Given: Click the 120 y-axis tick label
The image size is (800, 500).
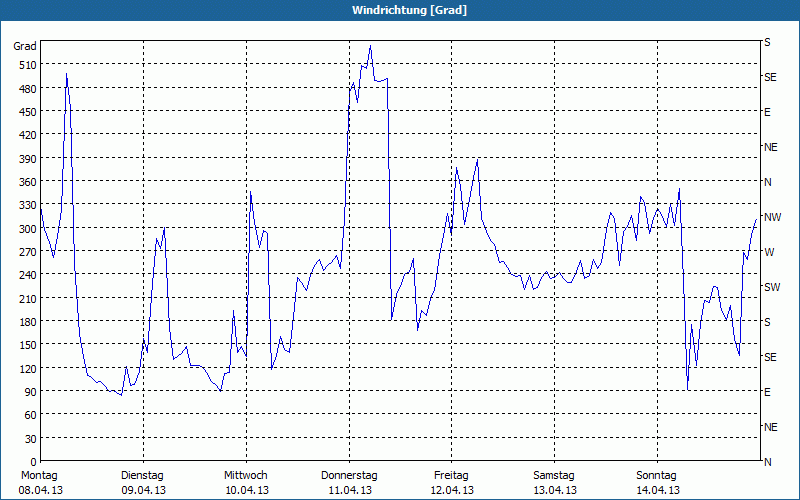Looking at the screenshot, I should pos(28,368).
